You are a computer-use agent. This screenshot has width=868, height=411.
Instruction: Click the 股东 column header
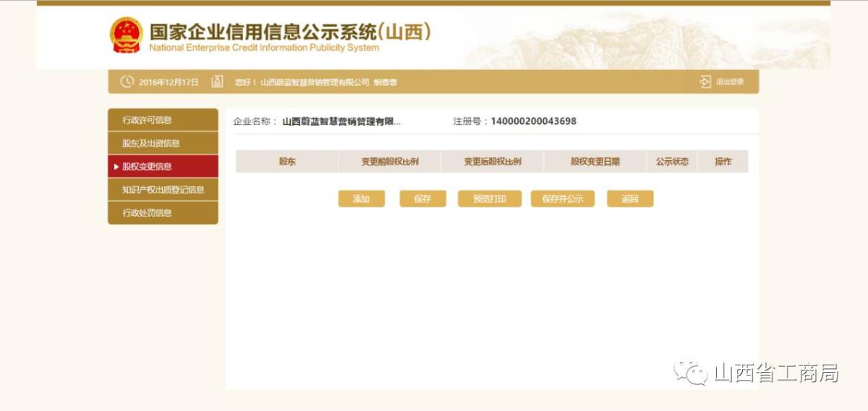(287, 161)
